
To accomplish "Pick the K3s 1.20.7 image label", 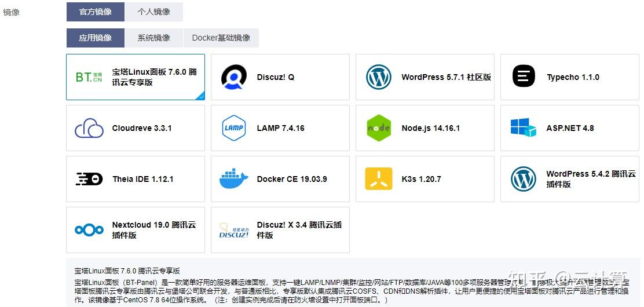I will point(421,179).
